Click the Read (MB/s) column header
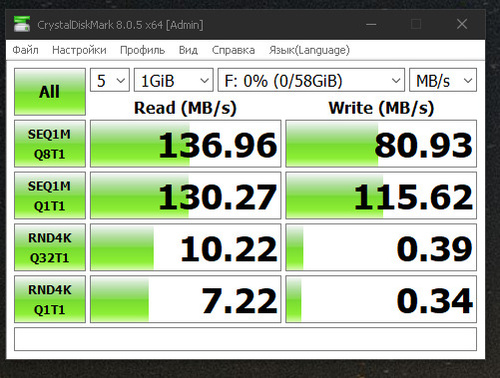This screenshot has width=500, height=378. coord(185,108)
